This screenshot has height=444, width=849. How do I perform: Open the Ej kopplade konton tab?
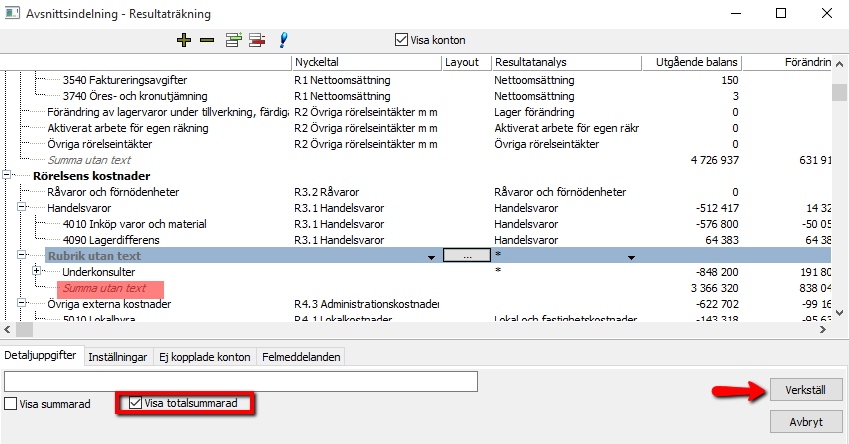coord(205,357)
